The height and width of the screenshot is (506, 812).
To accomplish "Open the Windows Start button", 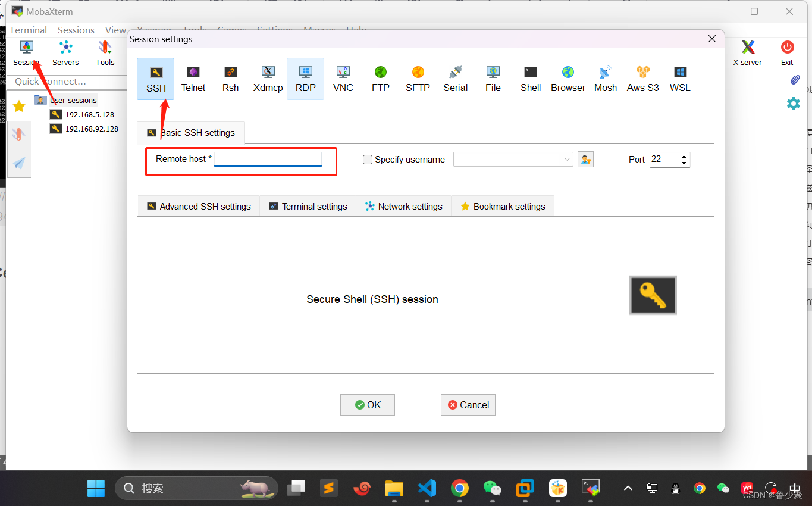I will (96, 488).
